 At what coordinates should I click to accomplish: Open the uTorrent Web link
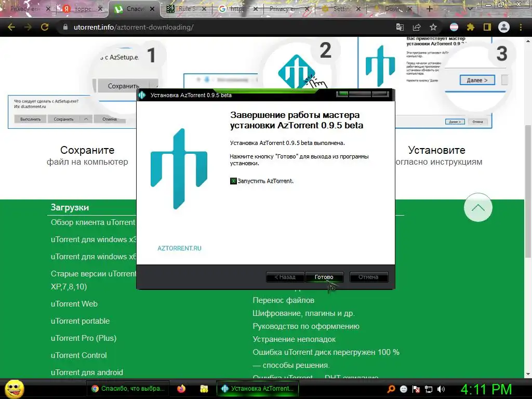click(x=74, y=303)
